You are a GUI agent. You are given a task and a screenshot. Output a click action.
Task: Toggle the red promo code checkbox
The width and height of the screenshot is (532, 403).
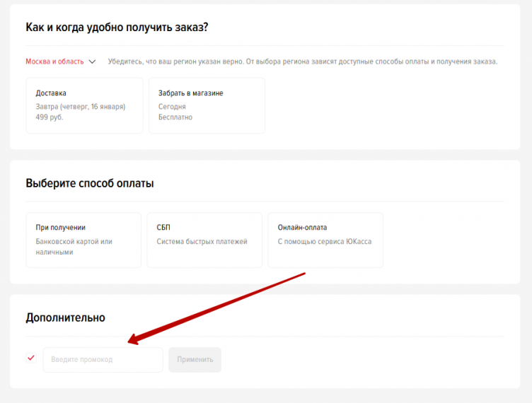31,358
